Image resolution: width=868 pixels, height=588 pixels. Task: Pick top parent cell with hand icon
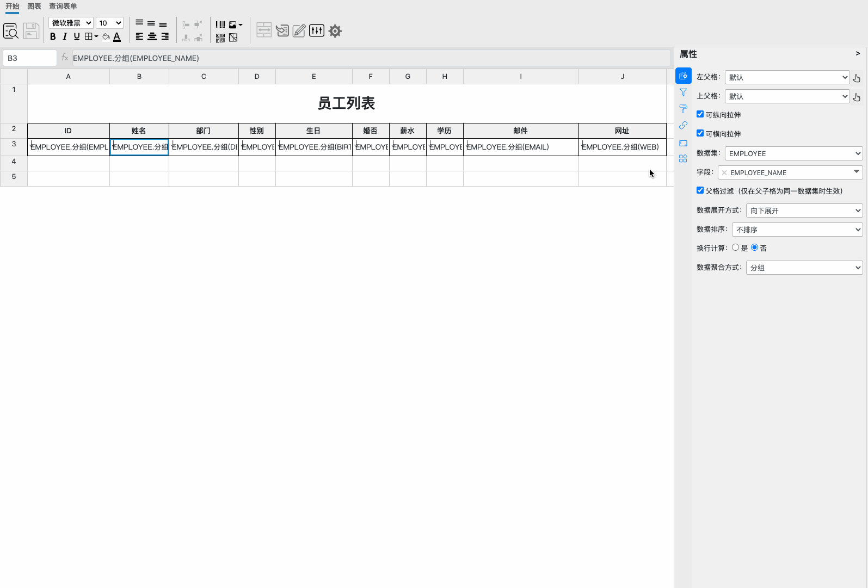coord(857,97)
